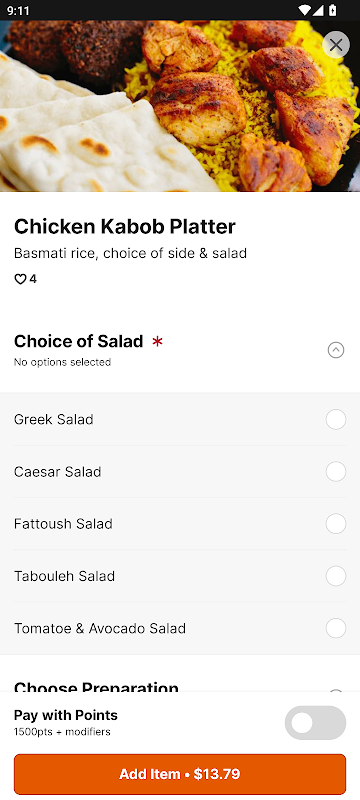Collapse the Choice of Salad section chevron

tap(336, 350)
